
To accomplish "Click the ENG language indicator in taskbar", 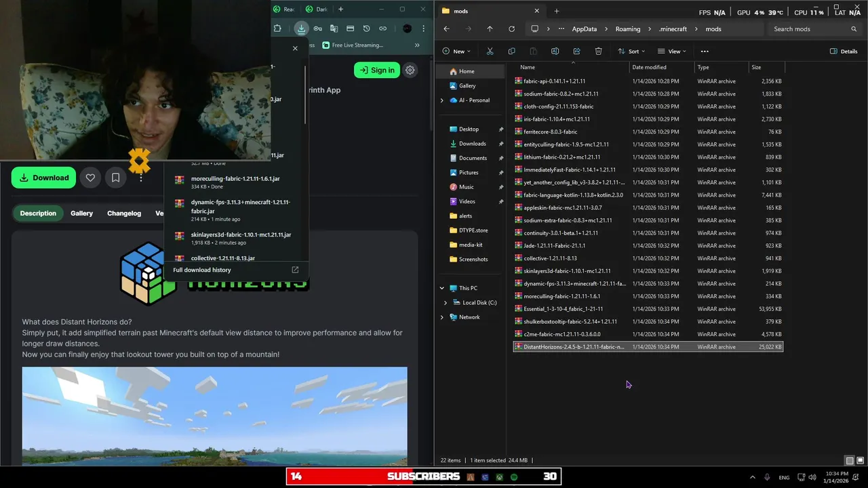I will (784, 477).
